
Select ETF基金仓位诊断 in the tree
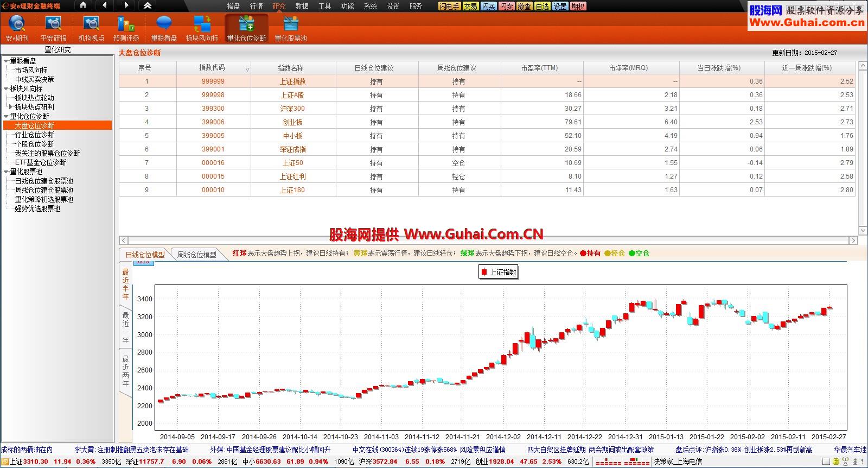tap(41, 162)
